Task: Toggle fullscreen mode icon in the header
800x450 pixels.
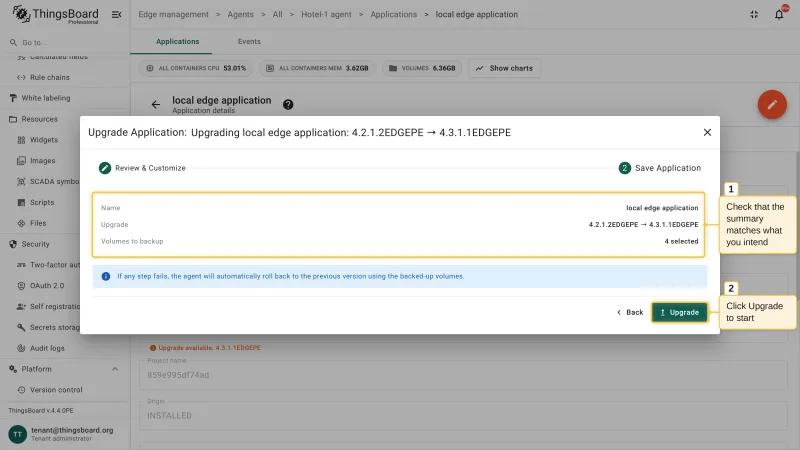Action: [754, 14]
